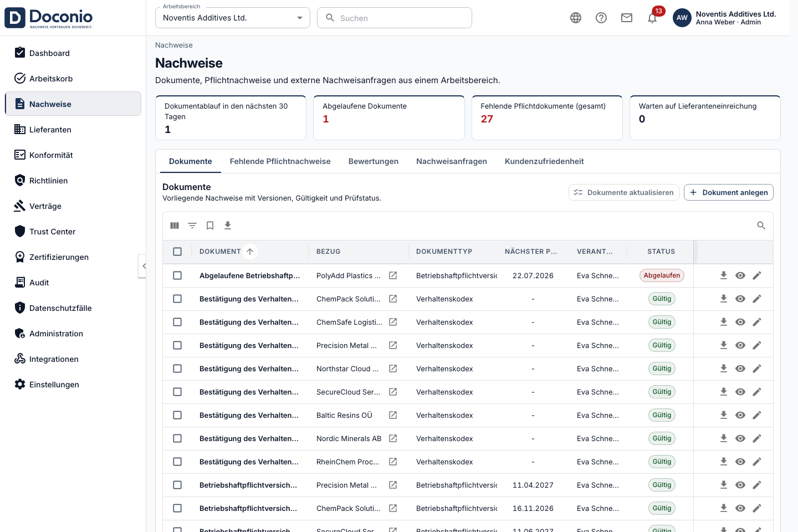Open Lieferanten in the sidebar
This screenshot has width=798, height=532.
[x=73, y=130]
